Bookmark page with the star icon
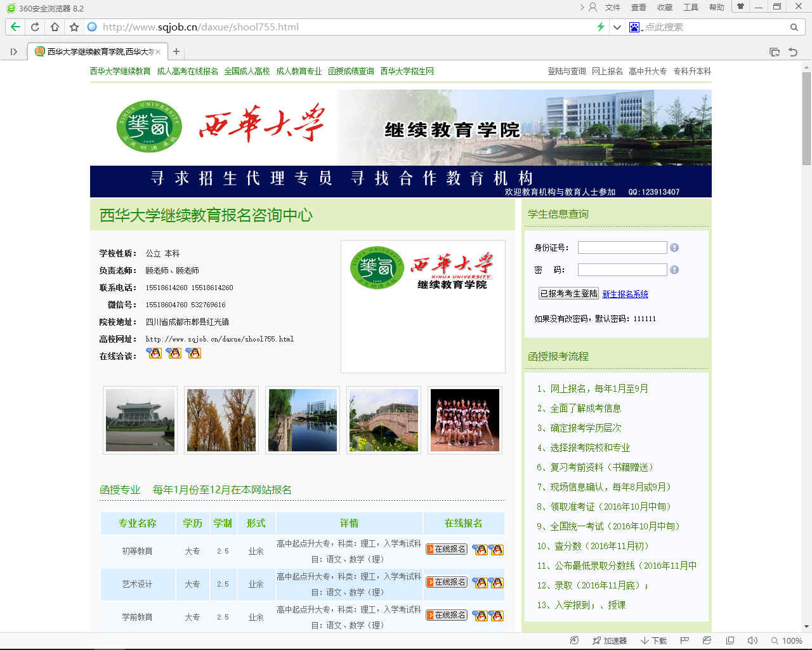The width and height of the screenshot is (812, 650). coord(74,27)
